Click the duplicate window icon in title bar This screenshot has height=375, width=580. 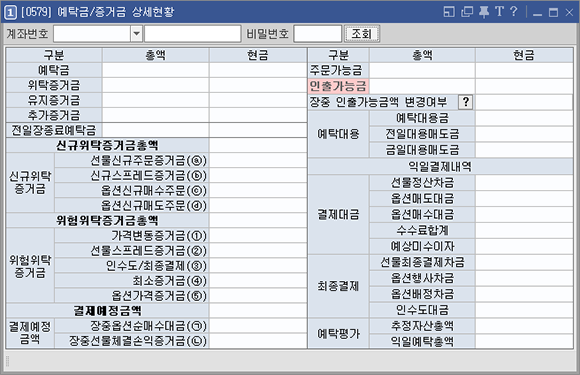click(467, 12)
